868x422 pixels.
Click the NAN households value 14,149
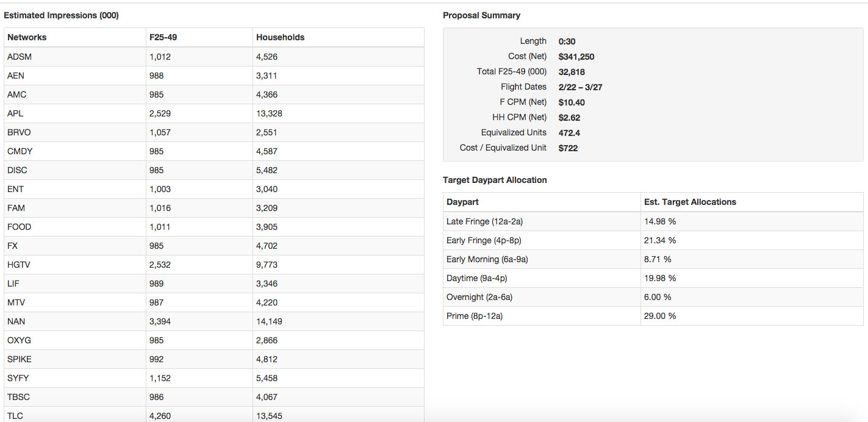click(269, 321)
